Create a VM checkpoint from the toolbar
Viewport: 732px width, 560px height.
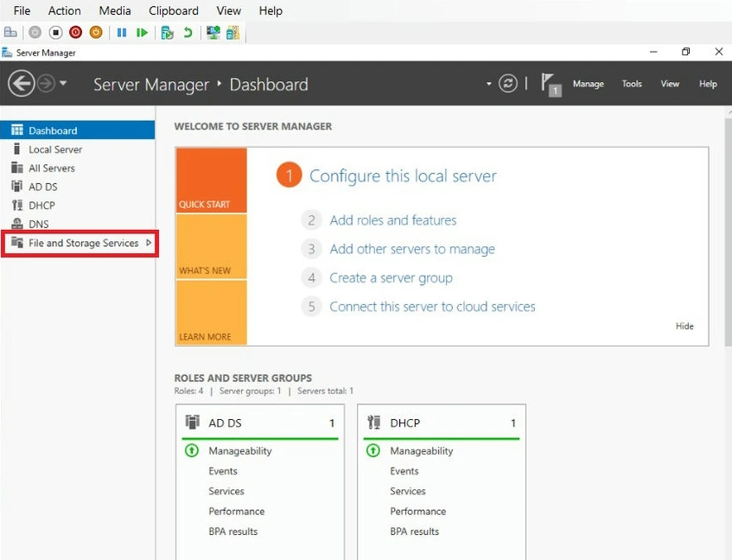click(x=167, y=32)
